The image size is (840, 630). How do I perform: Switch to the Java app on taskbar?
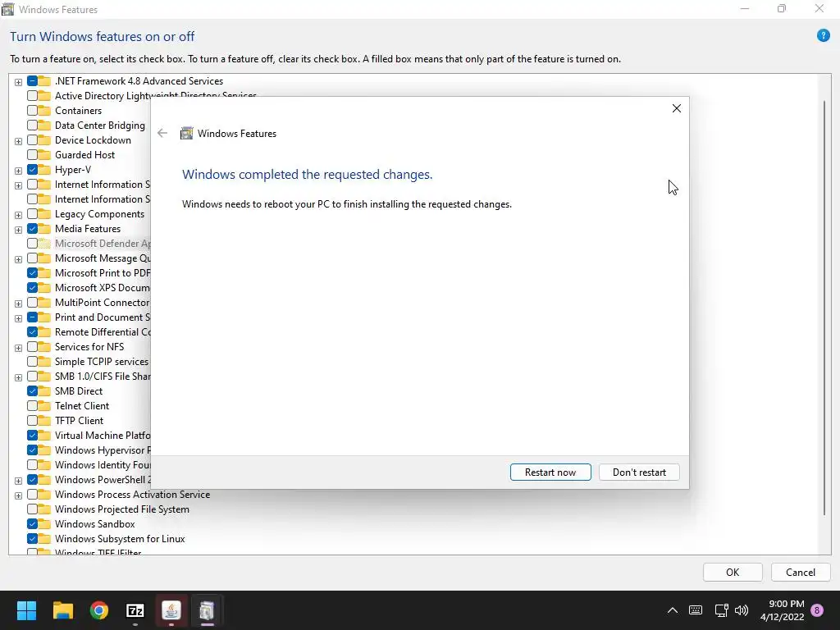[x=171, y=610]
